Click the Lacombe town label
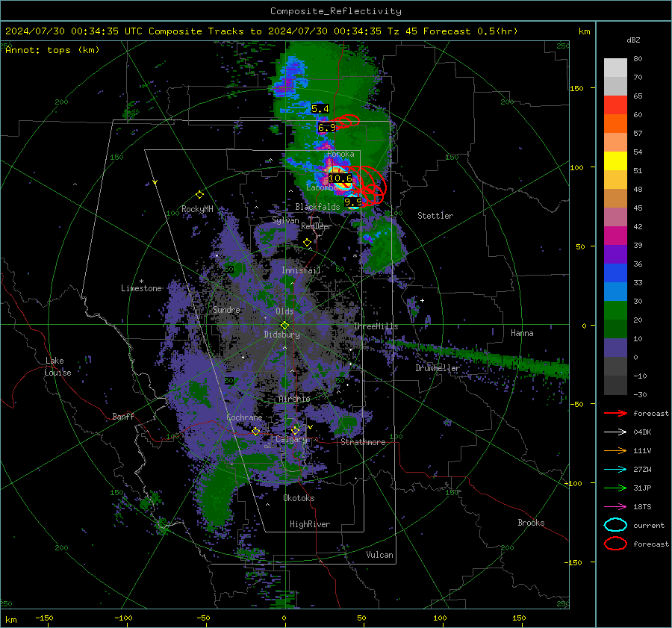 click(322, 187)
